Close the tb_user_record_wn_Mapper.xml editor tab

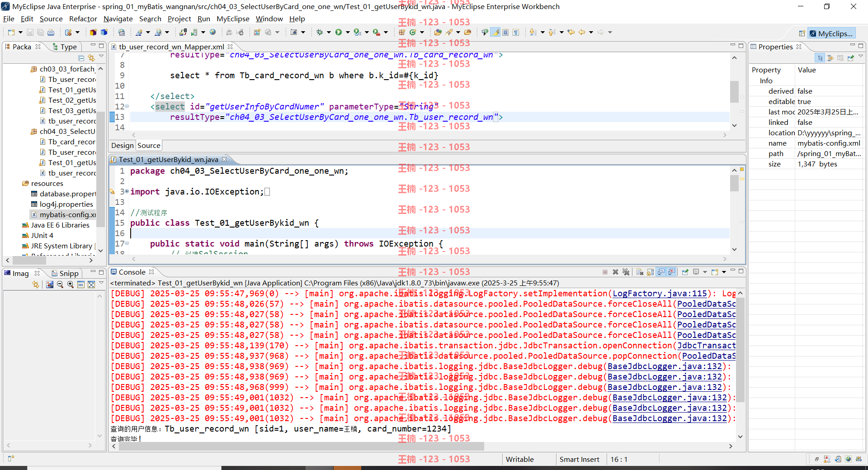230,47
